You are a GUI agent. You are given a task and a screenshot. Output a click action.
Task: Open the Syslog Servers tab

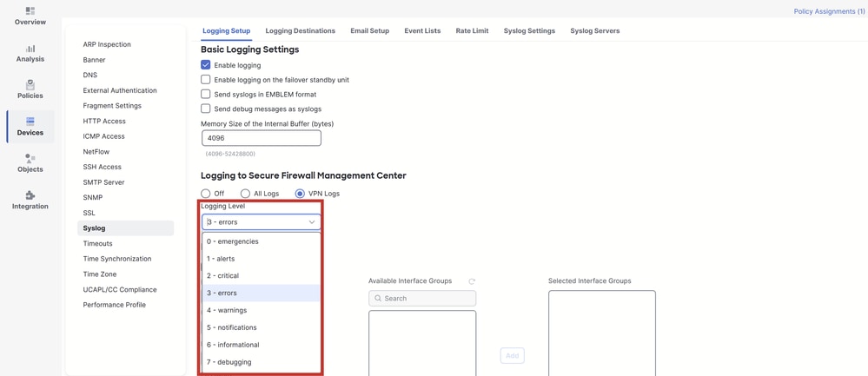click(x=594, y=31)
